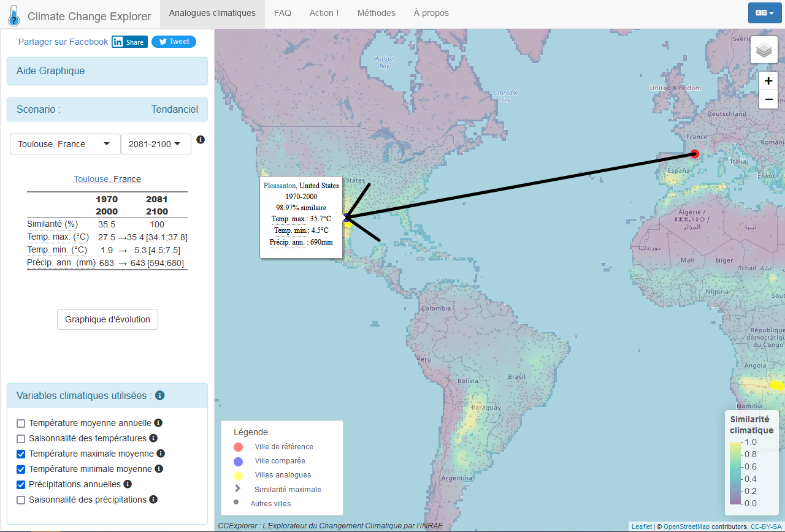Open the FAQ tab
Screen dimensions: 785x532
(283, 13)
